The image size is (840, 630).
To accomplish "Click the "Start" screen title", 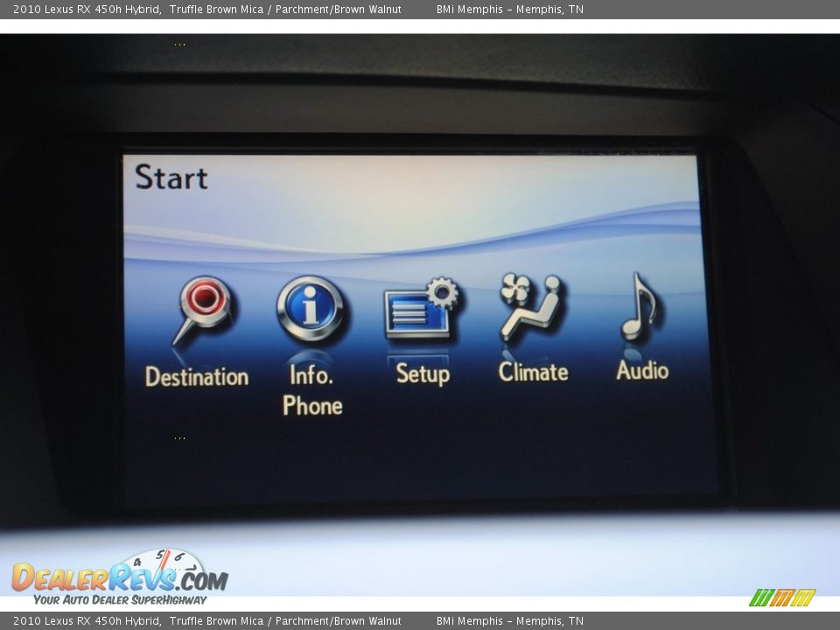I will [171, 178].
